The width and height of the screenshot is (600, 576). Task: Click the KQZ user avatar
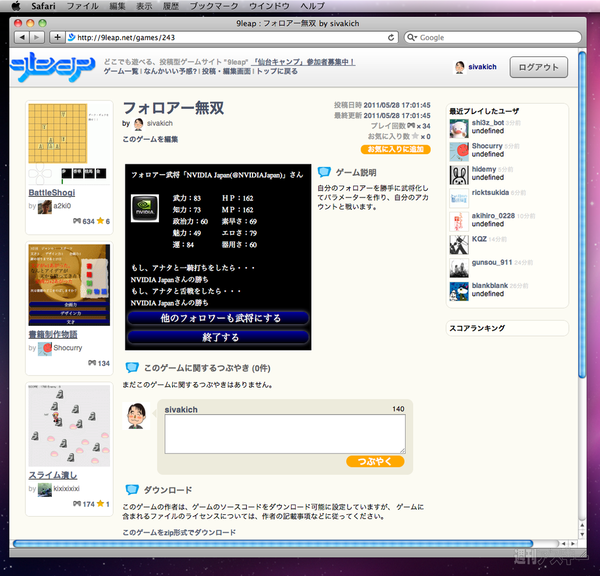[x=459, y=245]
